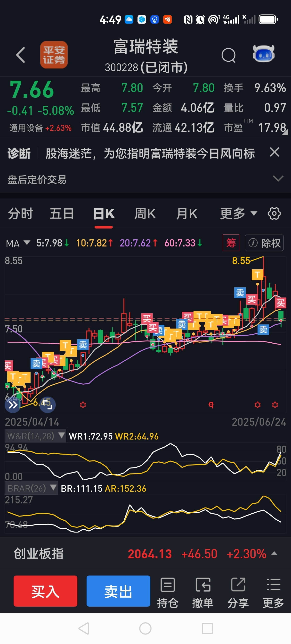Tap MA 5:7.98 indicator value
The height and width of the screenshot is (644, 291).
(x=53, y=243)
